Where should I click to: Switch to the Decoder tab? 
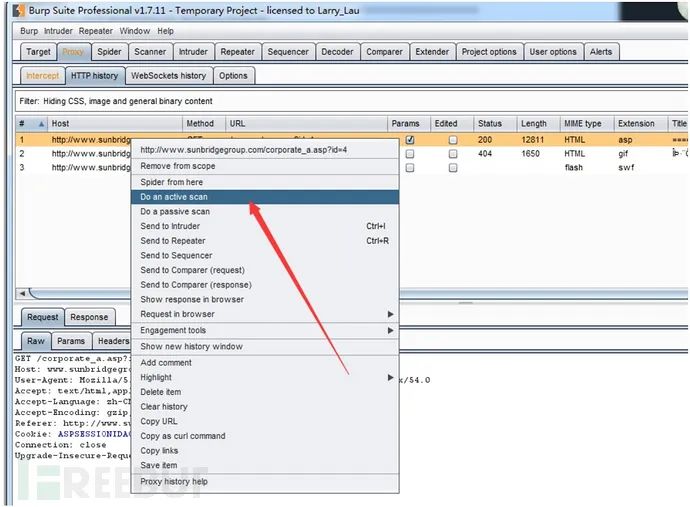tap(338, 52)
